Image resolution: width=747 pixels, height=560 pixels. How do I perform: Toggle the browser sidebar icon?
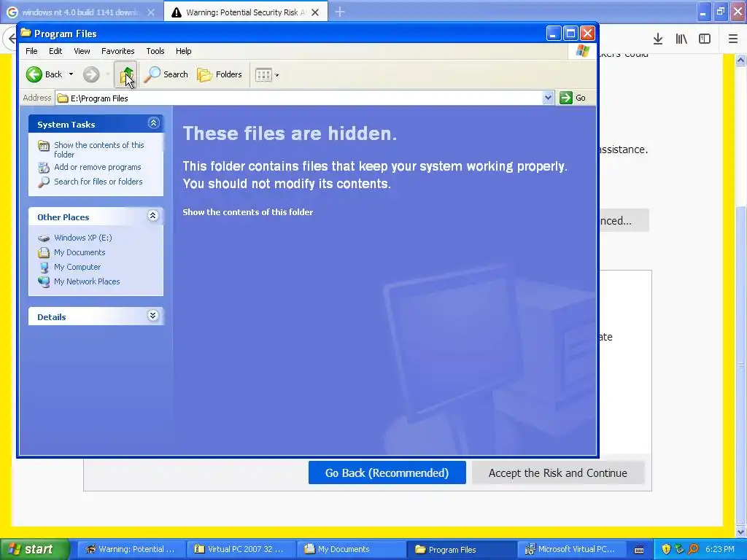coord(705,39)
